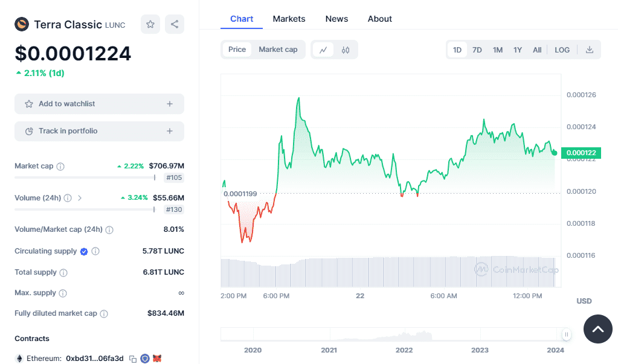Click the $834.46M fully diluted value

(166, 313)
